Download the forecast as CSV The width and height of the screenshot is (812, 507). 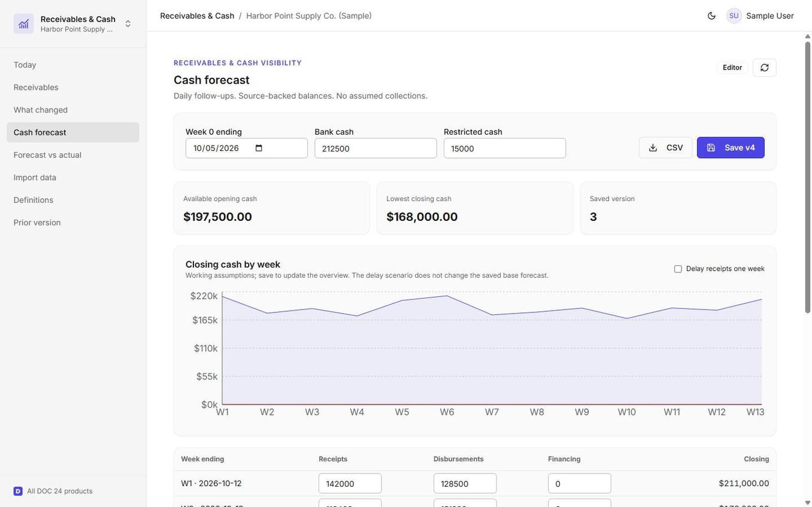(665, 148)
